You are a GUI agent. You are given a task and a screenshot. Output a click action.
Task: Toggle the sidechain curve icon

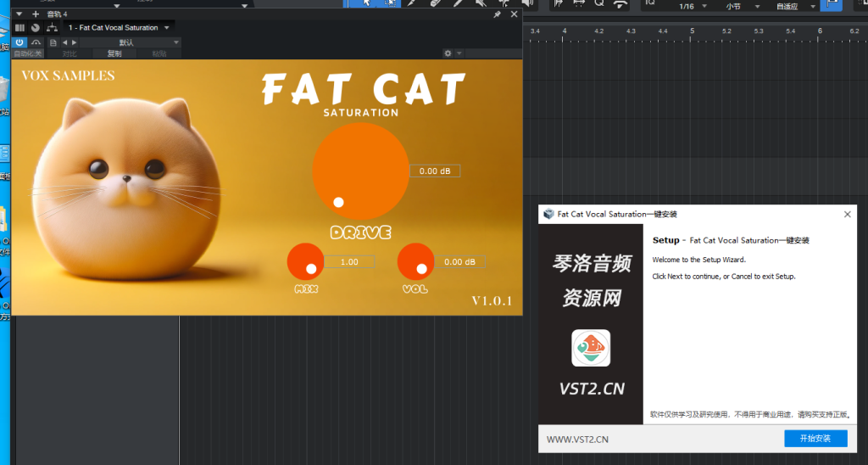(x=36, y=42)
